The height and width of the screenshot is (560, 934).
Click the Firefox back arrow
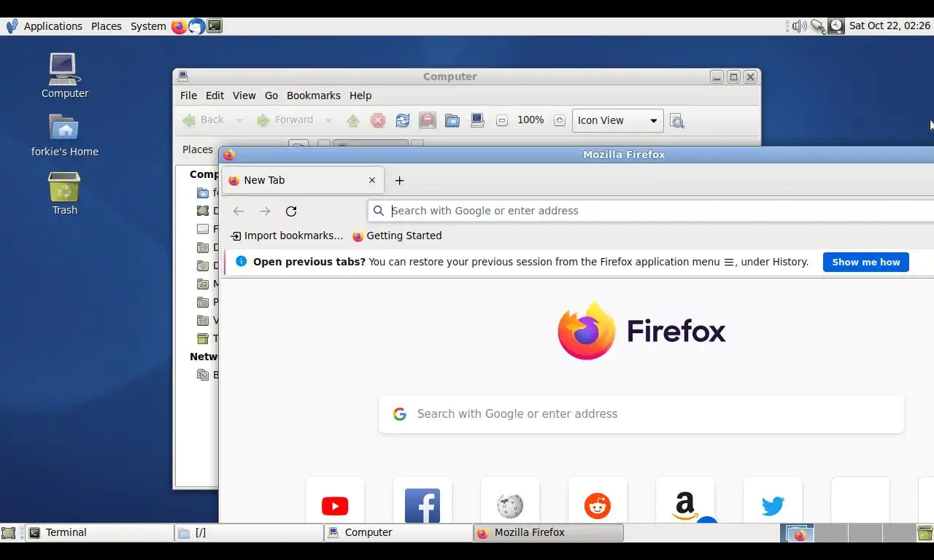tap(239, 211)
